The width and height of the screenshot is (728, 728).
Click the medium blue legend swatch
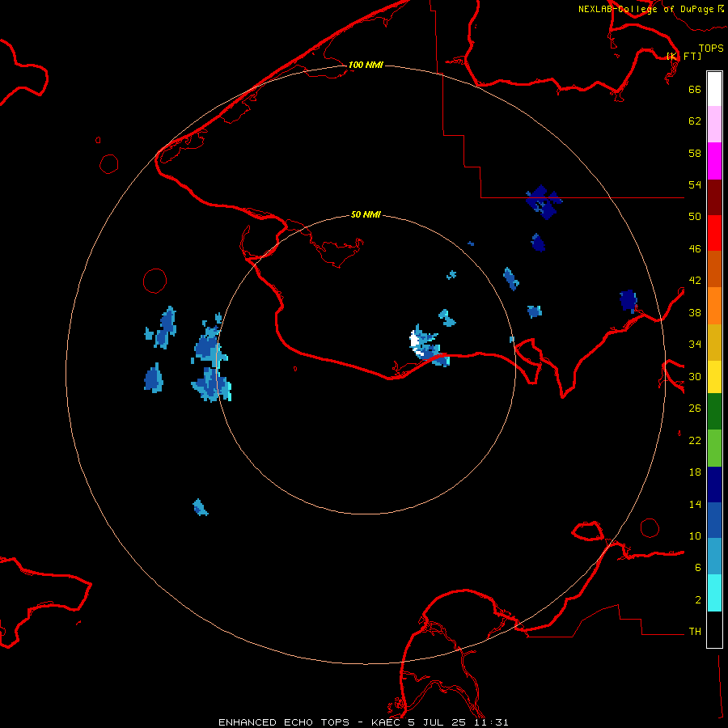(714, 520)
